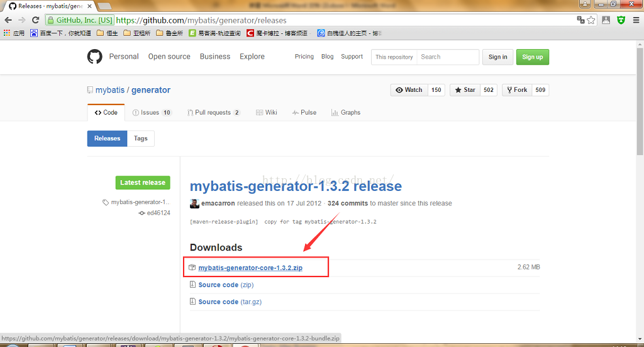The height and width of the screenshot is (347, 644).
Task: Open the 恒生 bookmark folder
Action: coord(107,33)
